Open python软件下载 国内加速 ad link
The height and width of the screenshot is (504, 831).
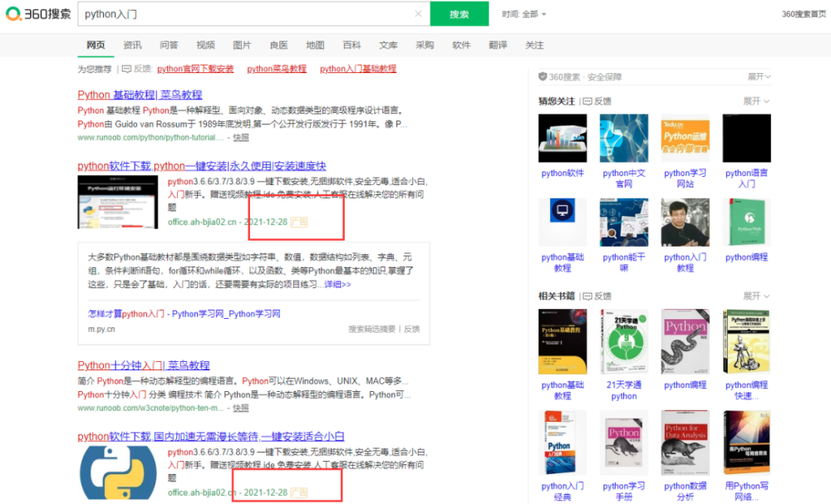coord(211,436)
